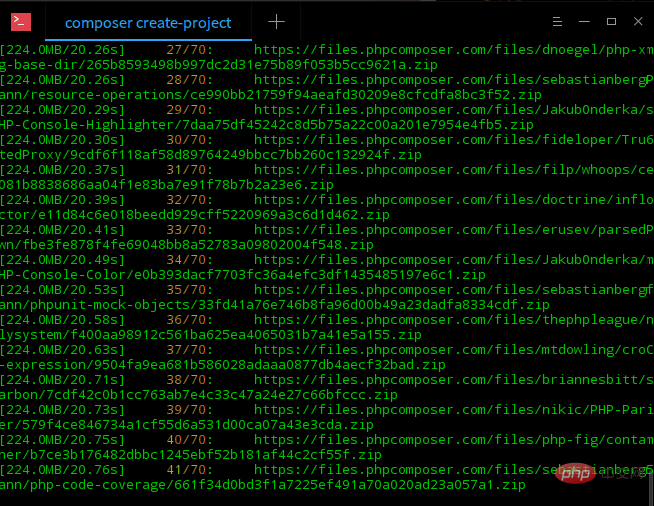
Task: Click the thephpleague URL line
Action: coord(454,320)
